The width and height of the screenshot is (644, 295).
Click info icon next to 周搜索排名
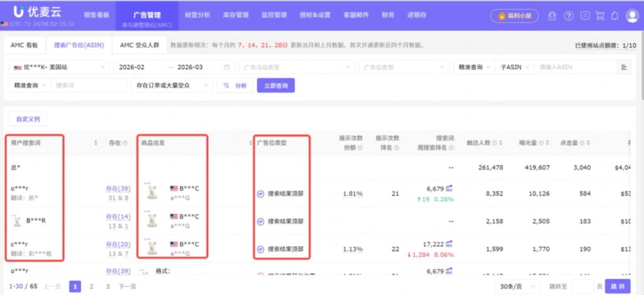pos(452,147)
